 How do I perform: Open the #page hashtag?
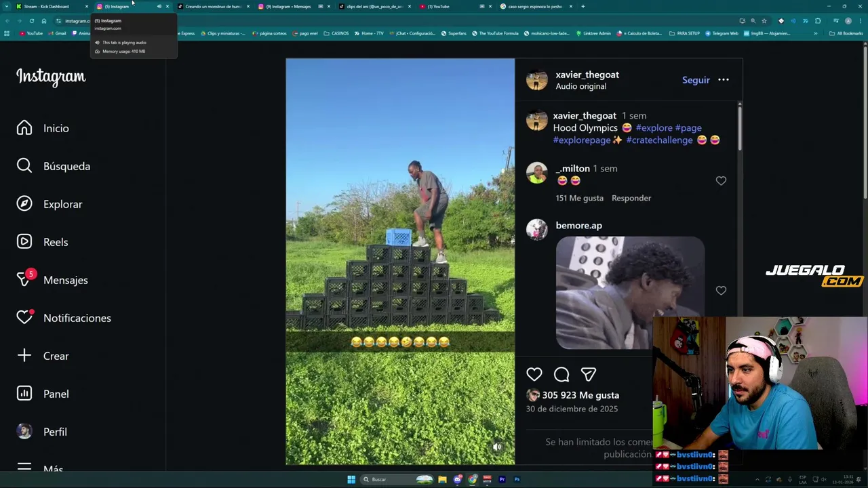click(x=688, y=127)
